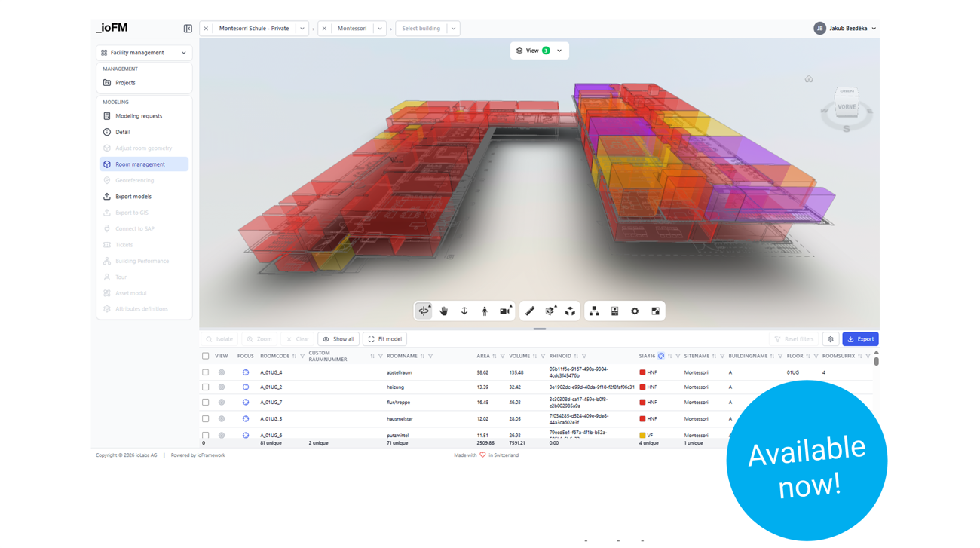Click the blue Export button
The width and height of the screenshot is (980, 548).
pyautogui.click(x=860, y=338)
